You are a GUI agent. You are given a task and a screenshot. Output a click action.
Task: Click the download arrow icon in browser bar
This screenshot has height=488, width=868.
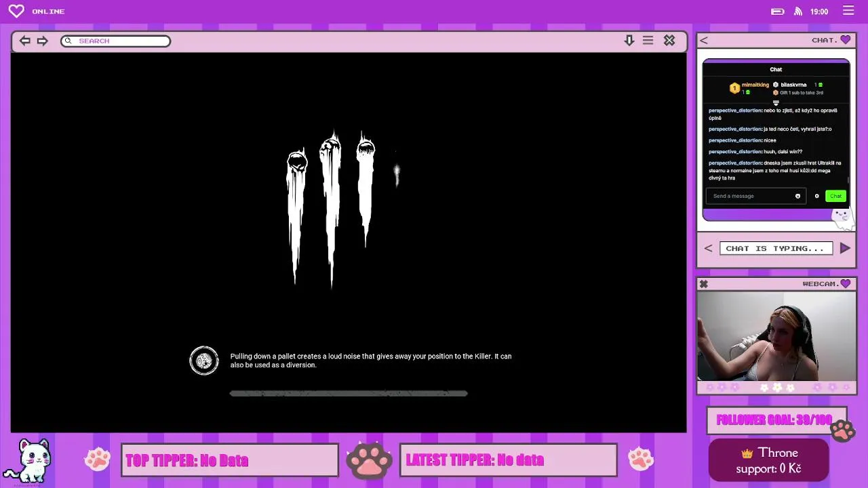pos(629,41)
